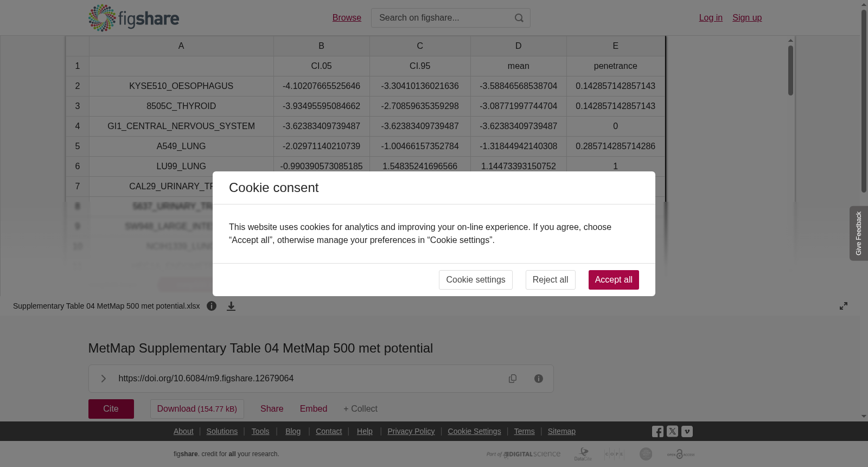
Task: Click the page's main vertical scrollbar
Action: [x=864, y=100]
